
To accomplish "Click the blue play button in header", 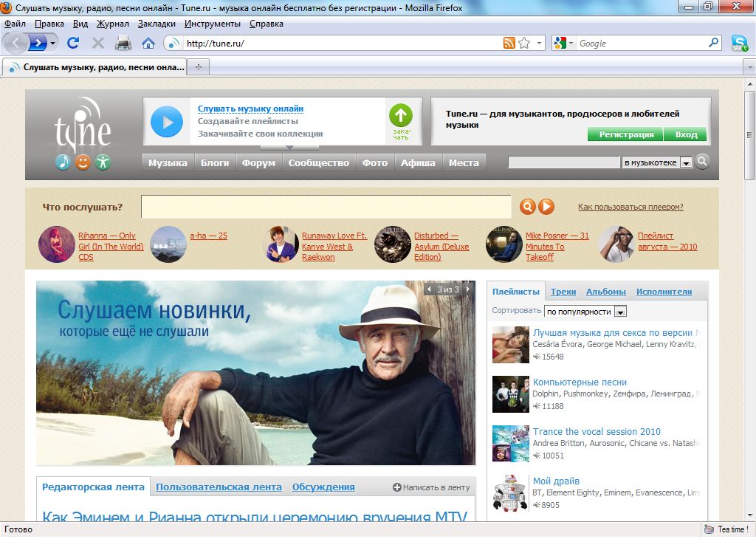I will pyautogui.click(x=167, y=121).
